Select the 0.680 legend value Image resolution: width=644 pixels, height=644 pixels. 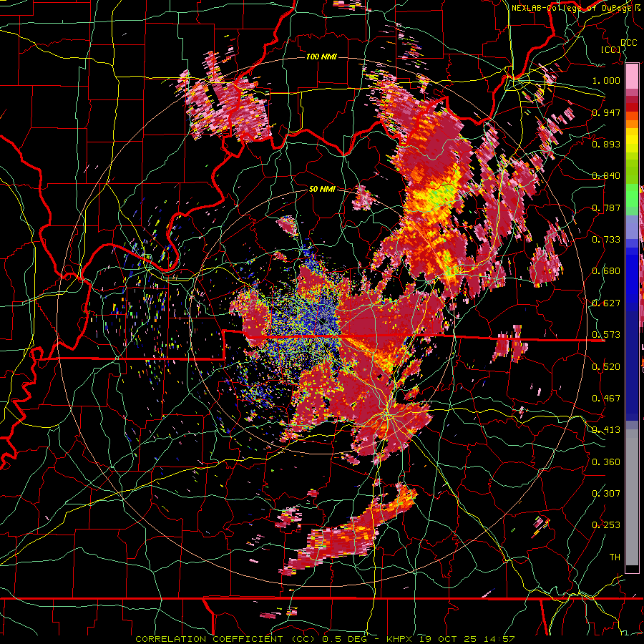tap(606, 271)
